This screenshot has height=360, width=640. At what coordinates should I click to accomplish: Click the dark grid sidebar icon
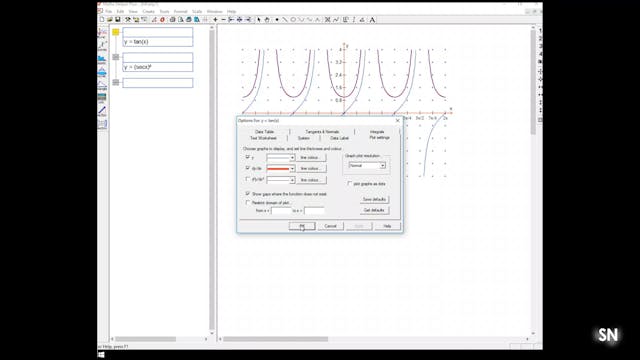pos(102,98)
